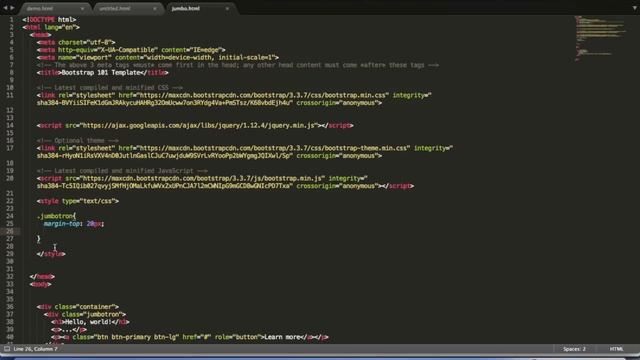Viewport: 640px width, 360px height.
Task: Toggle the side bar panel icon in status bar
Action: click(7, 349)
